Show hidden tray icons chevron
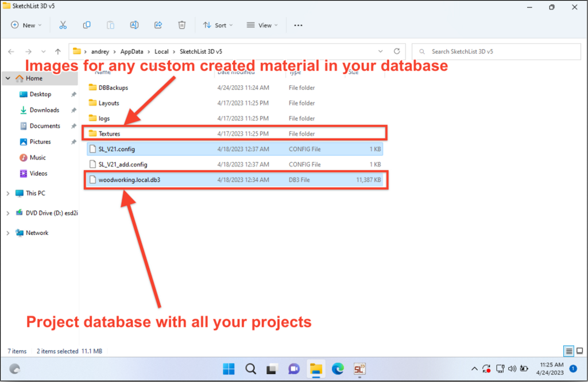Screen dimensions: 588x382 click(474, 369)
